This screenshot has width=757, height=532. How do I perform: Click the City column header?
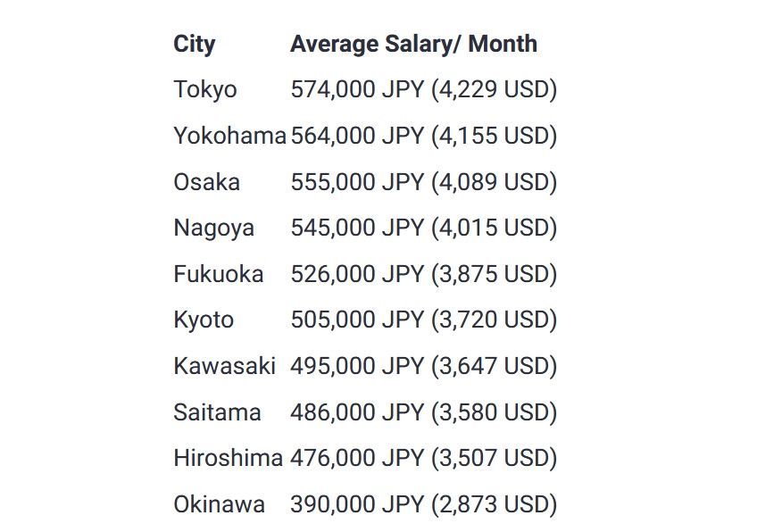(194, 45)
